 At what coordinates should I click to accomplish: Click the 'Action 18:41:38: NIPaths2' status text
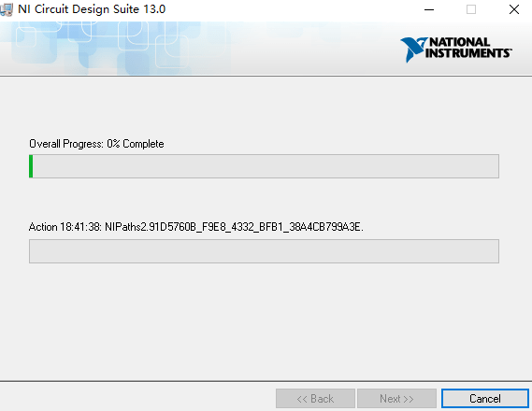[x=196, y=227]
